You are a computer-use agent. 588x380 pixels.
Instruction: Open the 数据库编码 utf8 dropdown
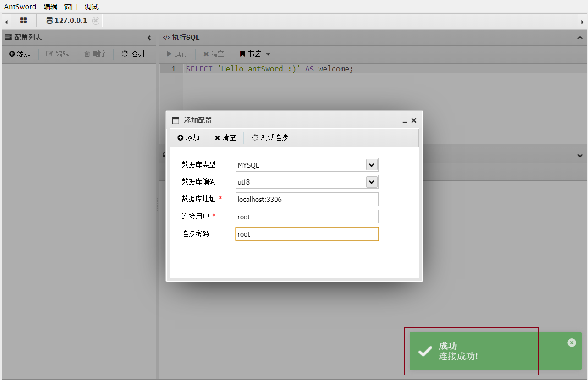click(372, 182)
